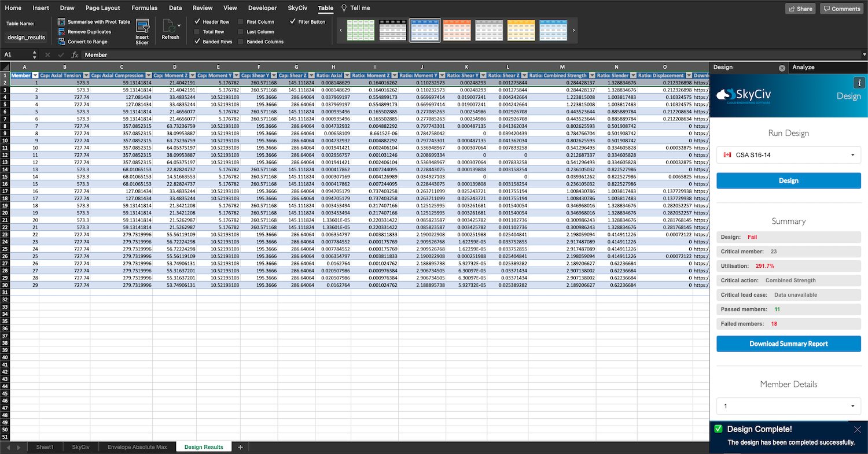Select the black table style swatch
The width and height of the screenshot is (868, 454).
tap(392, 30)
